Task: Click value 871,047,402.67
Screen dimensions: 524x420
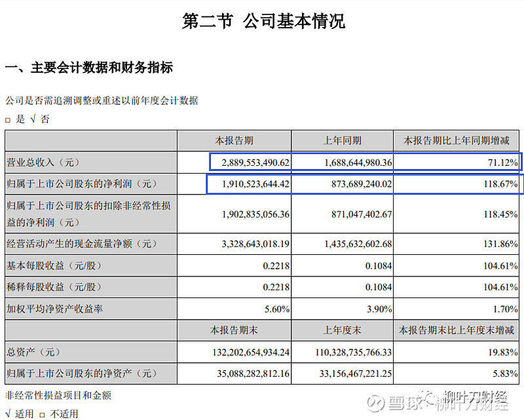Action: (x=362, y=214)
